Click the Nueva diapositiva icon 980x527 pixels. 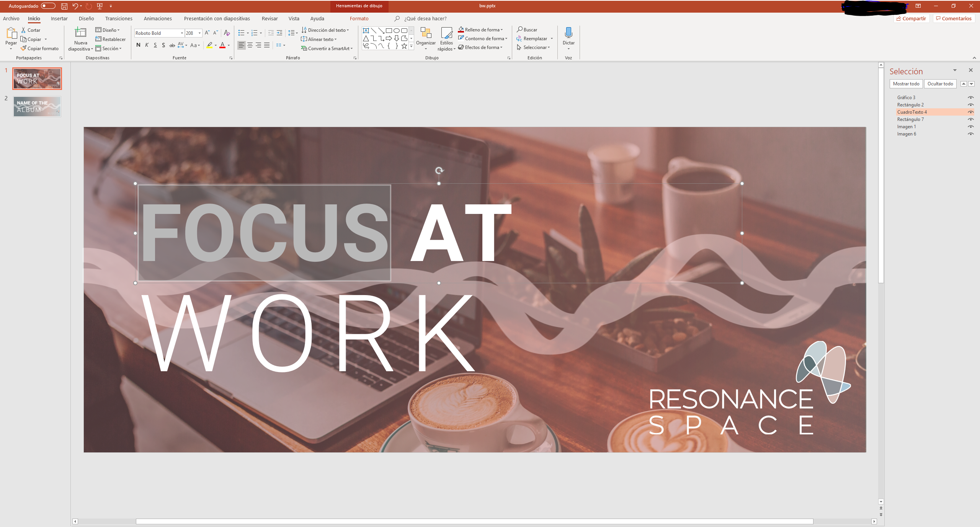point(80,33)
